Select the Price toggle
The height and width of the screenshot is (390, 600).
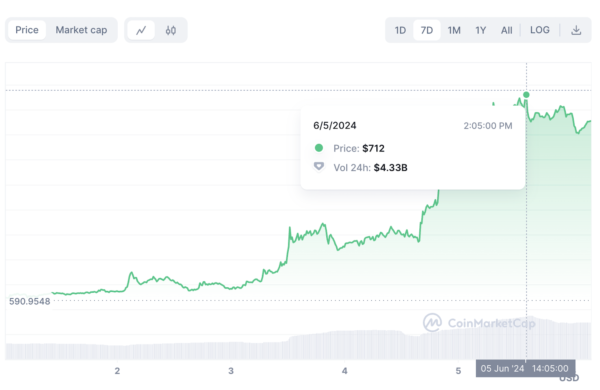(27, 30)
